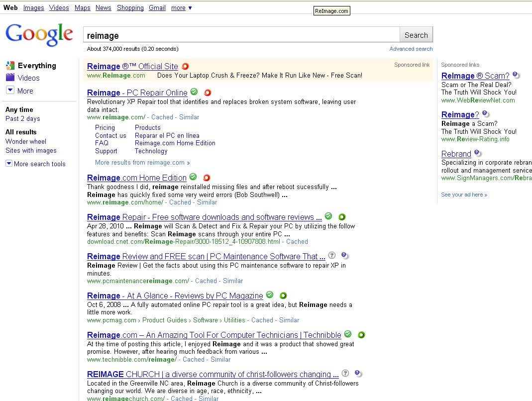Select Wonder wheel view
Screen dimensions: 532x401
point(26,141)
